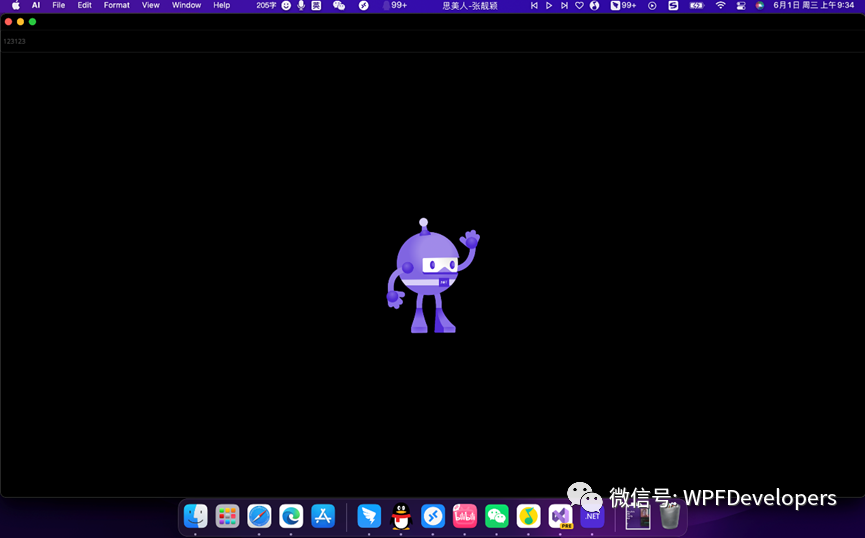Open Visual Studio Preview in dock
The width and height of the screenshot is (865, 538).
560,516
